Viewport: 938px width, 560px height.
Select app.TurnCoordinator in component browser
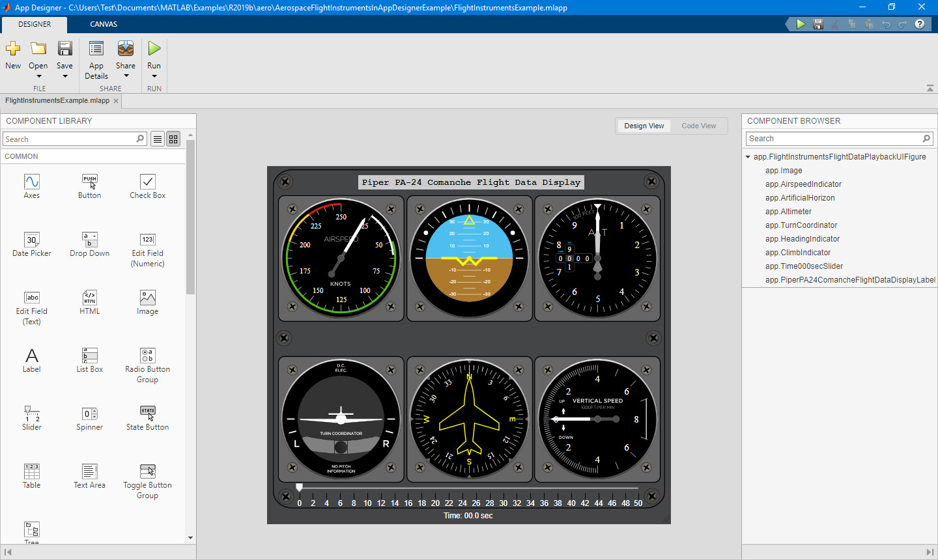(801, 225)
